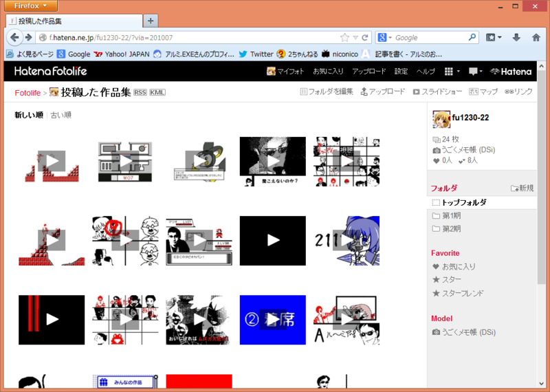Expand the notifications speech bubble menu
The image size is (550, 392).
coord(475,72)
